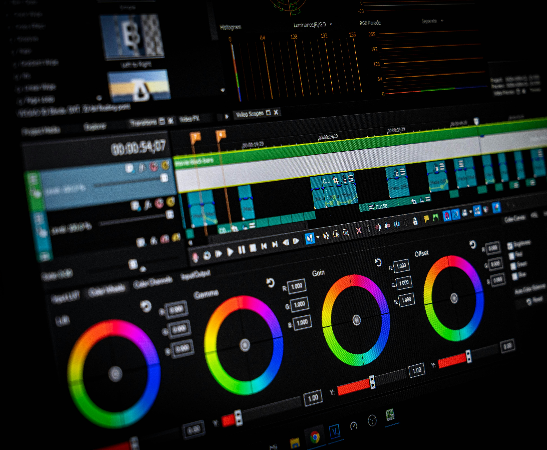Image resolution: width=547 pixels, height=450 pixels.
Task: Switch to Explorer tab
Action: (95, 127)
